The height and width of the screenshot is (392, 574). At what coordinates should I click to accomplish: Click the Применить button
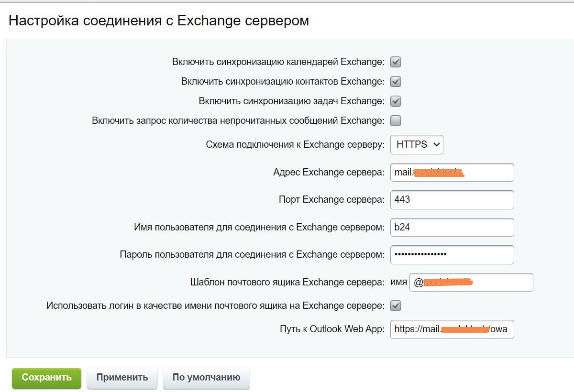click(122, 378)
